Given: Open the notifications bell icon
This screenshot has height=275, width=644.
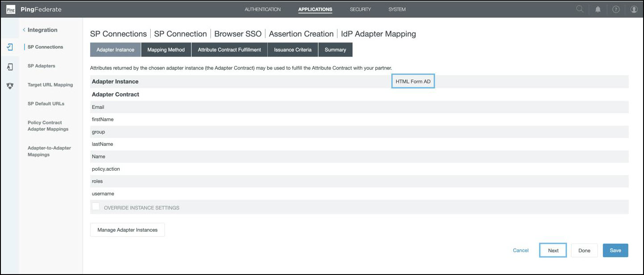Looking at the screenshot, I should [x=598, y=9].
